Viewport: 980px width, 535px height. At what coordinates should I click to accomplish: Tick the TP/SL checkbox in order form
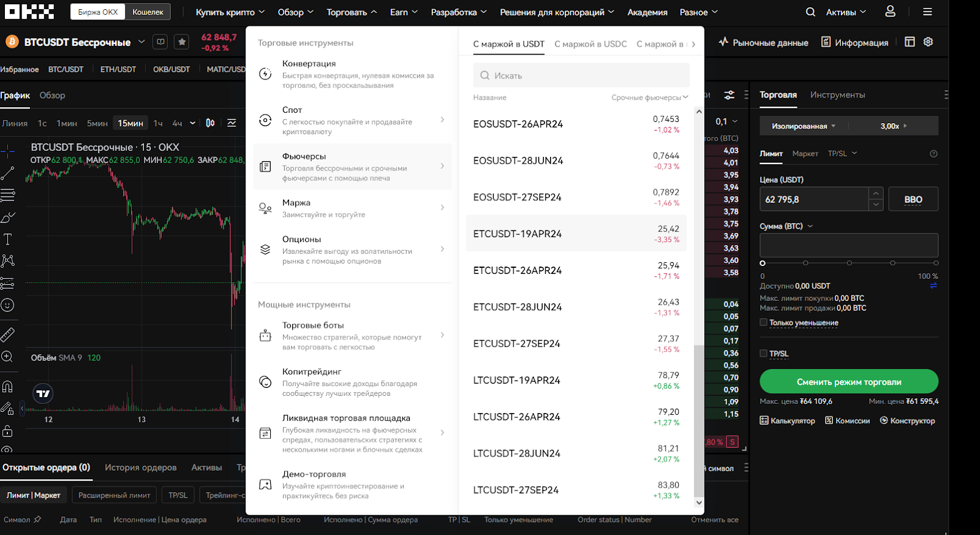coord(763,354)
